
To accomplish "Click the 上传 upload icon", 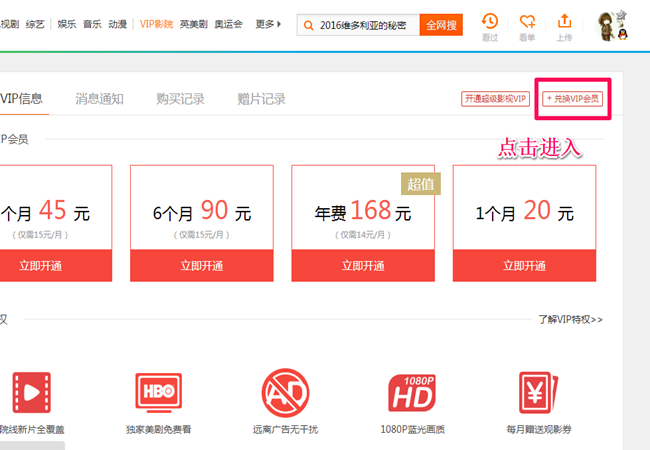I will tap(564, 21).
